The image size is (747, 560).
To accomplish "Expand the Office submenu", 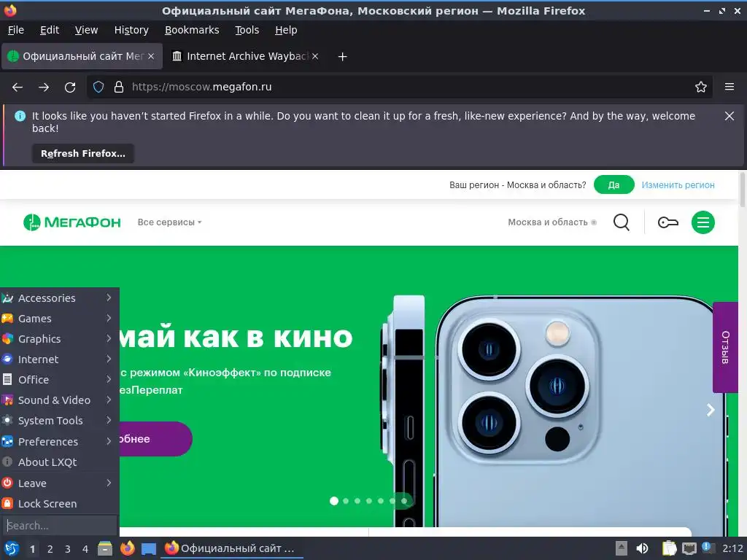I will 58,380.
